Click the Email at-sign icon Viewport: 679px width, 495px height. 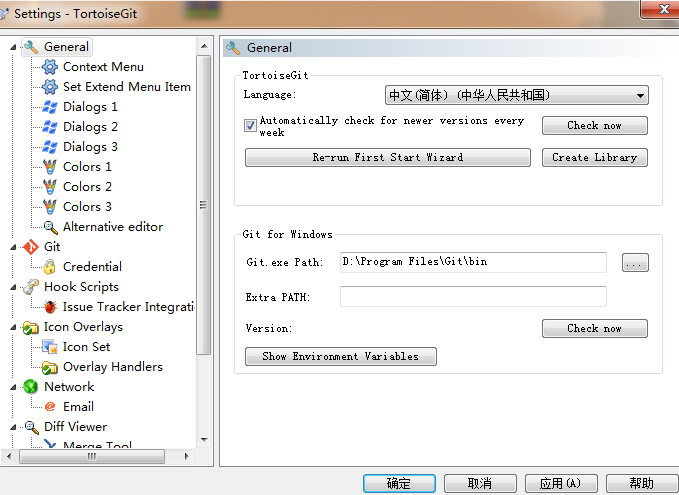click(50, 407)
